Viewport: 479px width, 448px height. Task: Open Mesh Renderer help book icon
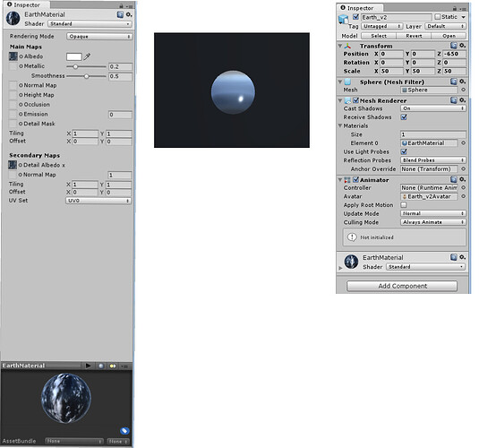click(454, 100)
